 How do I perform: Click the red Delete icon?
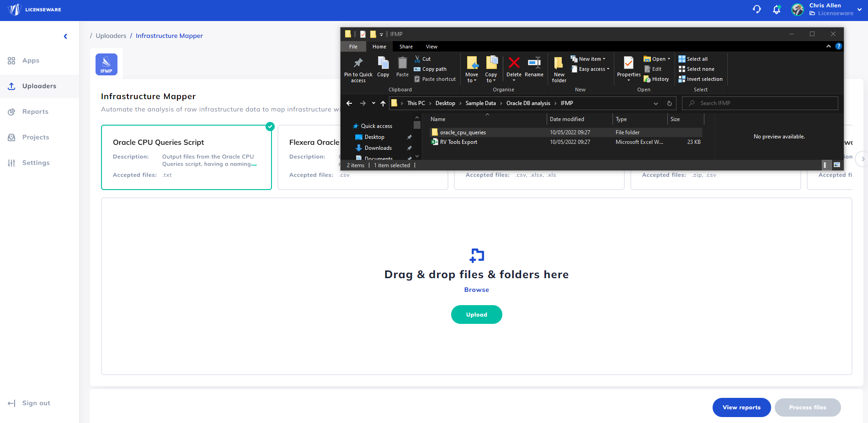[x=514, y=63]
